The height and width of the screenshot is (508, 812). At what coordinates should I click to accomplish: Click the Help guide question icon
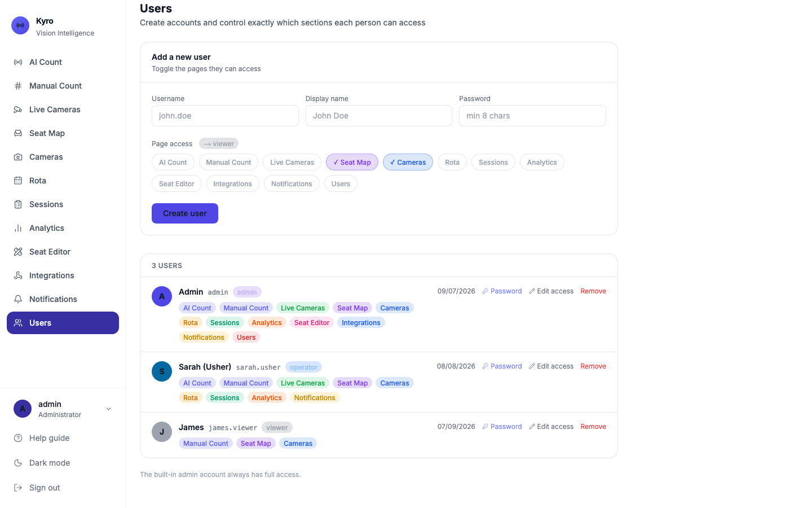point(18,438)
